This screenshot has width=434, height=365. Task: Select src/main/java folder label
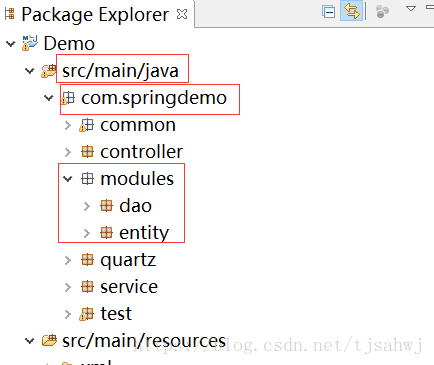click(120, 71)
